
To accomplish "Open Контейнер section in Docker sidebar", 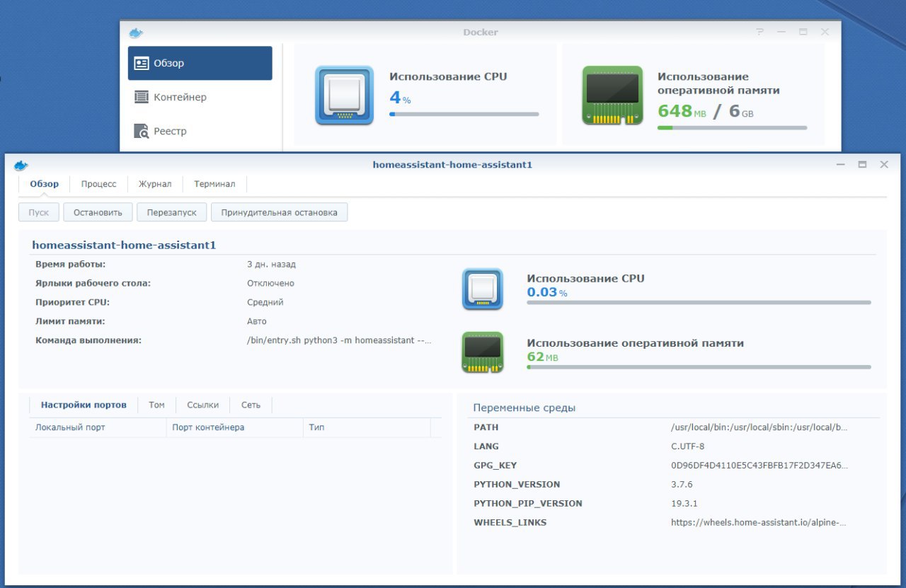I will point(200,97).
